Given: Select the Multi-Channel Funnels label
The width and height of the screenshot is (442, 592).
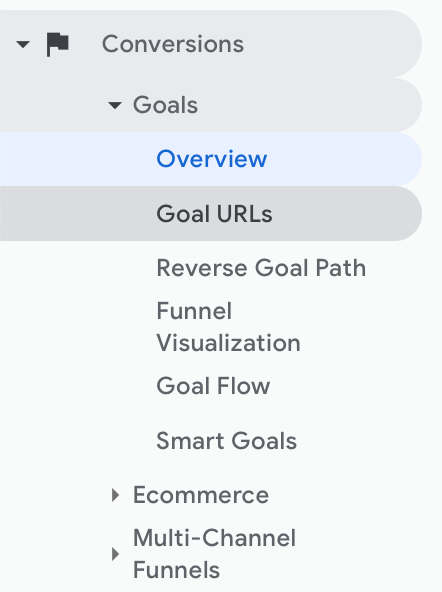Looking at the screenshot, I should tap(214, 554).
